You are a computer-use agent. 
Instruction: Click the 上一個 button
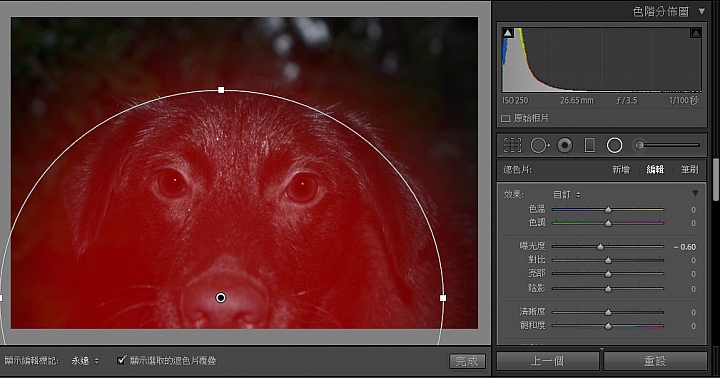[x=547, y=361]
